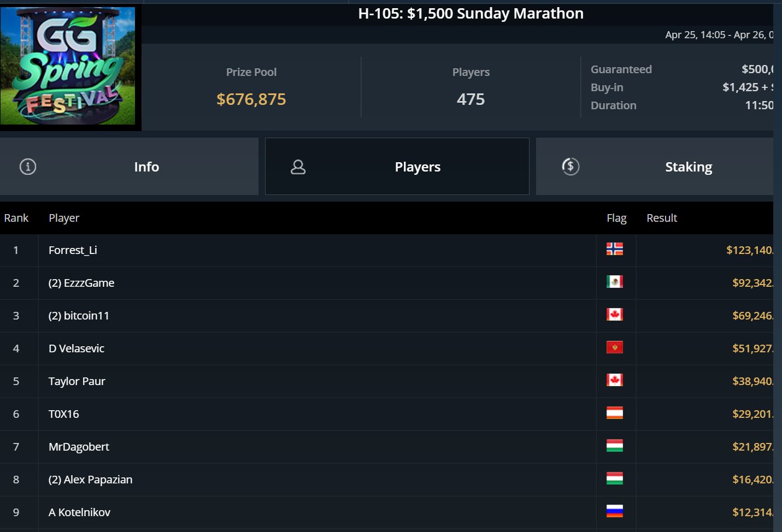
Task: Click the info circle icon
Action: 28,167
